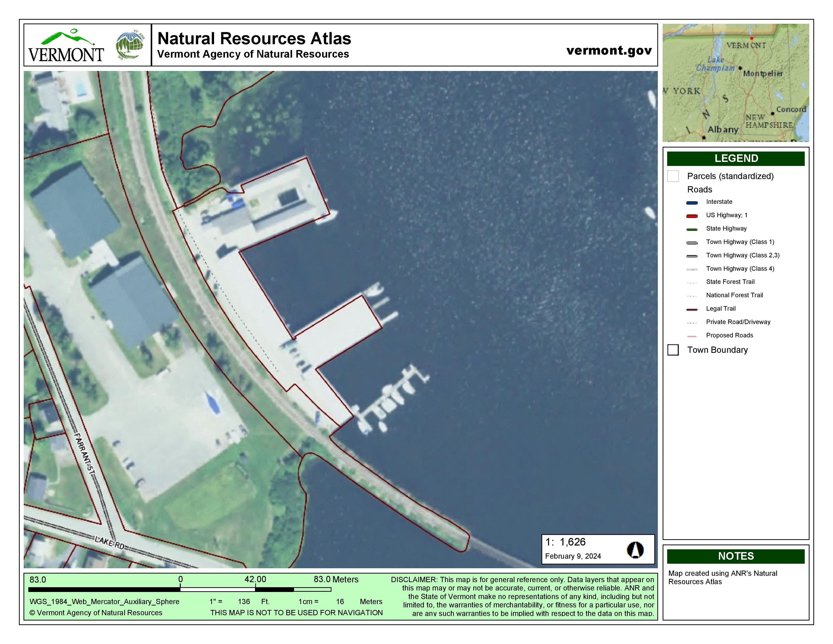Viewport: 833px width, 644px height.
Task: Click the Town Boundary legend box
Action: 673,350
